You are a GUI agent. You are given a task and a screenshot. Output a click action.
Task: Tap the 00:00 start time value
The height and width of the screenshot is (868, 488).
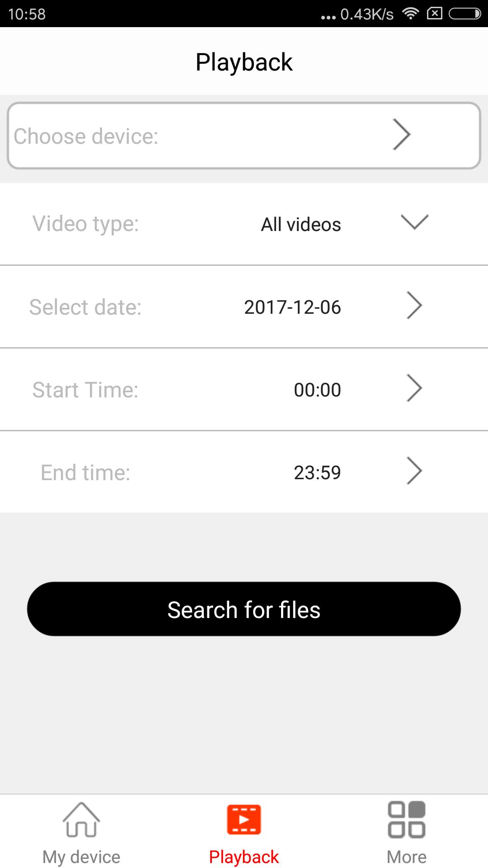(317, 390)
